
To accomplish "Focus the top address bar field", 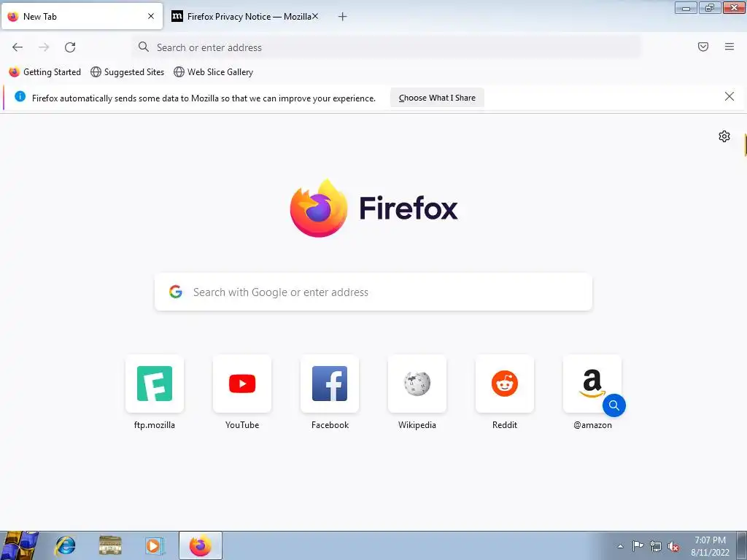I will (387, 47).
